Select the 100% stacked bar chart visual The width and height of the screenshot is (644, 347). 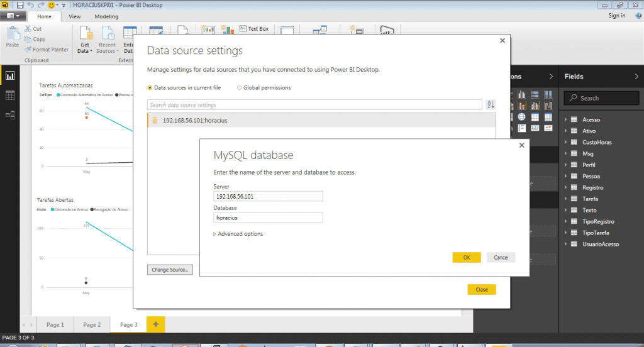[535, 95]
